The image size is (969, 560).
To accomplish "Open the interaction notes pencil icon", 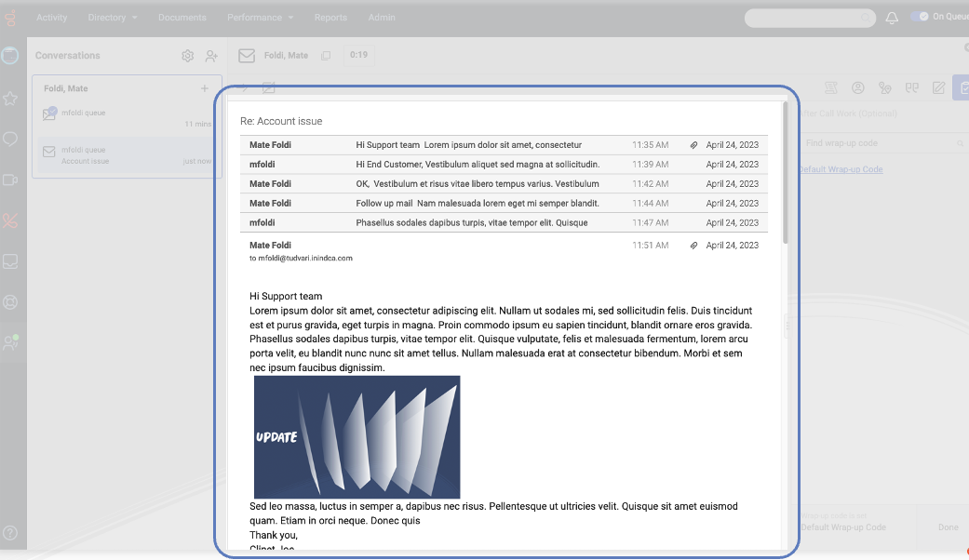I will coord(938,87).
